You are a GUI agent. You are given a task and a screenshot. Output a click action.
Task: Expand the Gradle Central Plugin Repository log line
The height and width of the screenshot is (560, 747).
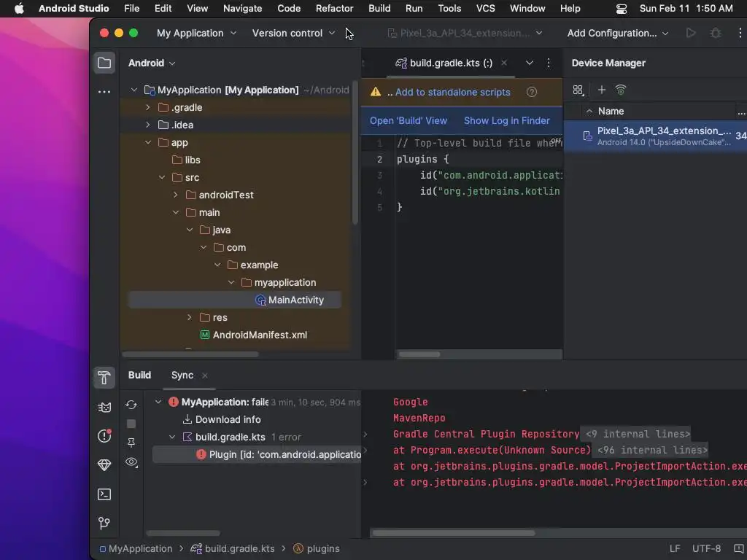point(365,435)
